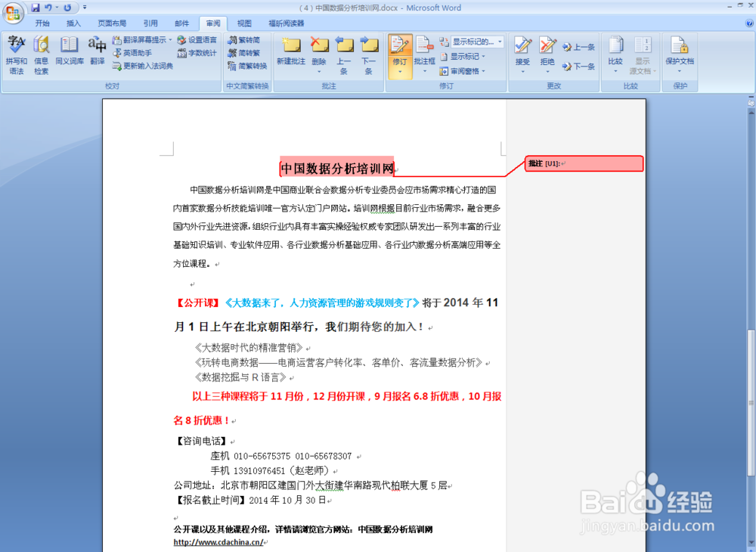
Task: Switch to the Home (开始) tab
Action: point(42,23)
